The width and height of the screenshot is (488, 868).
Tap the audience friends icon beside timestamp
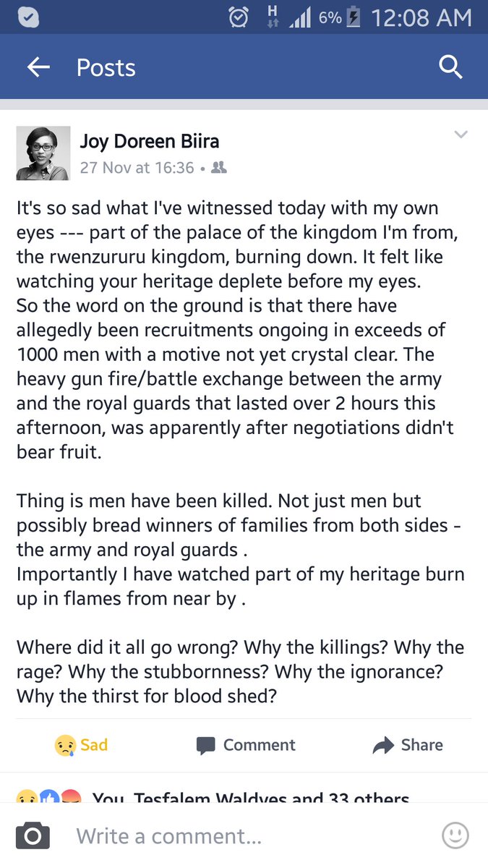(x=219, y=168)
